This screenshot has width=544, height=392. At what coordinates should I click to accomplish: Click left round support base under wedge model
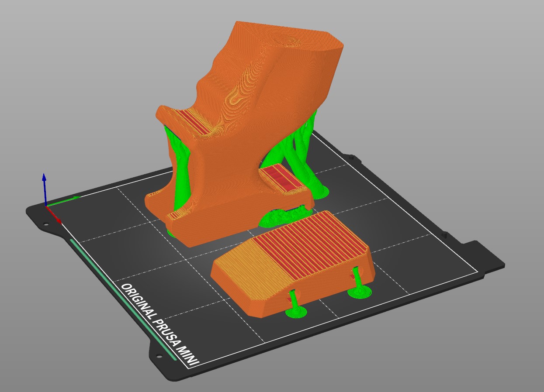[x=295, y=312]
